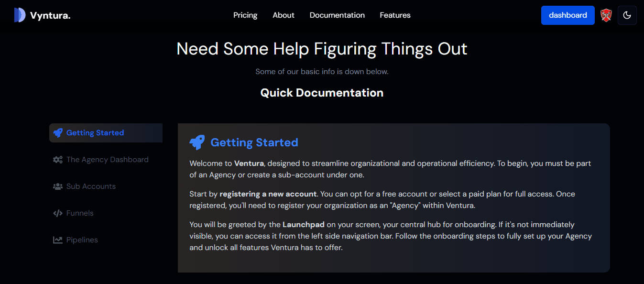The height and width of the screenshot is (284, 644).
Task: Click the large rocket icon in content heading
Action: [x=197, y=142]
